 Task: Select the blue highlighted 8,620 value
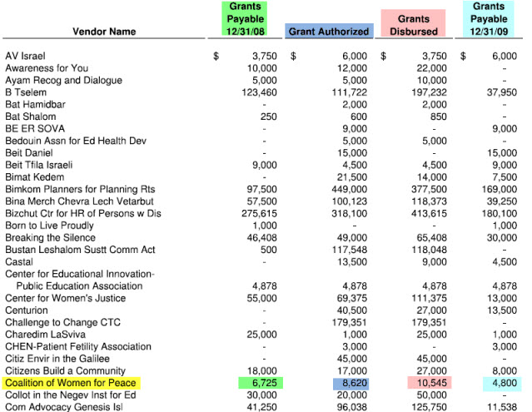351,383
